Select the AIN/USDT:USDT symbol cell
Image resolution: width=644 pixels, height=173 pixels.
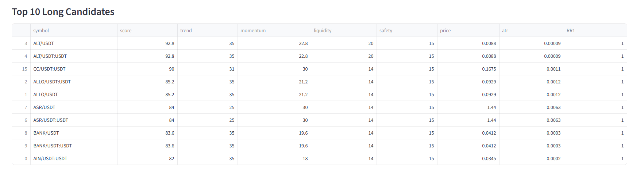click(50, 159)
